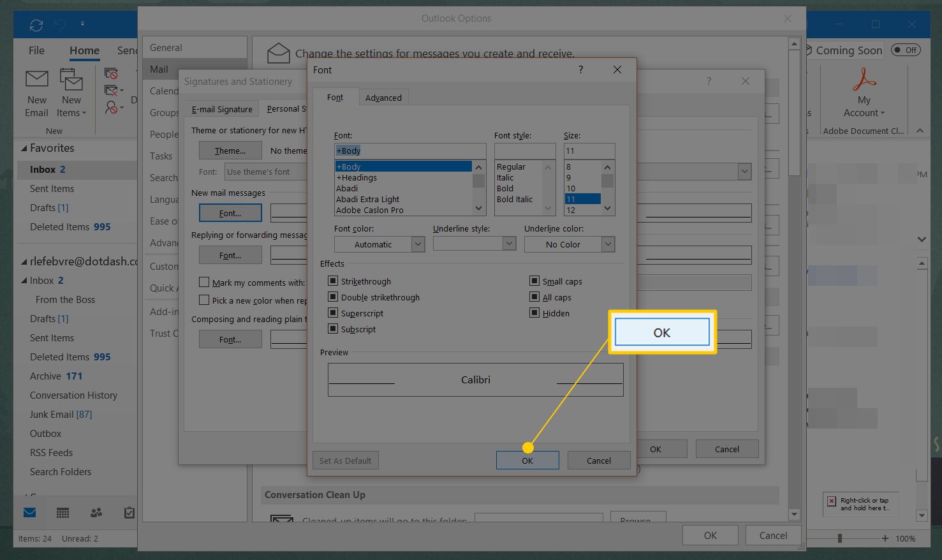Screen dimensions: 942x560
Task: Click the Font name input field
Action: click(410, 151)
